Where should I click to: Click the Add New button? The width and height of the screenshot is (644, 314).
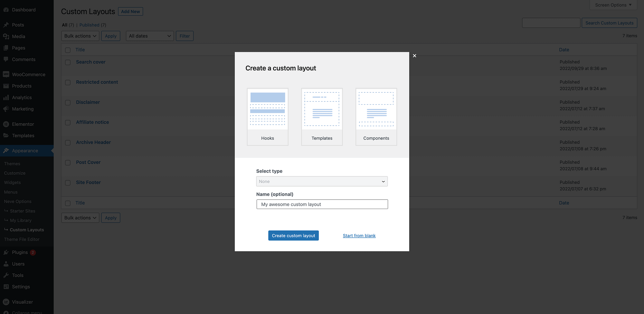click(130, 11)
